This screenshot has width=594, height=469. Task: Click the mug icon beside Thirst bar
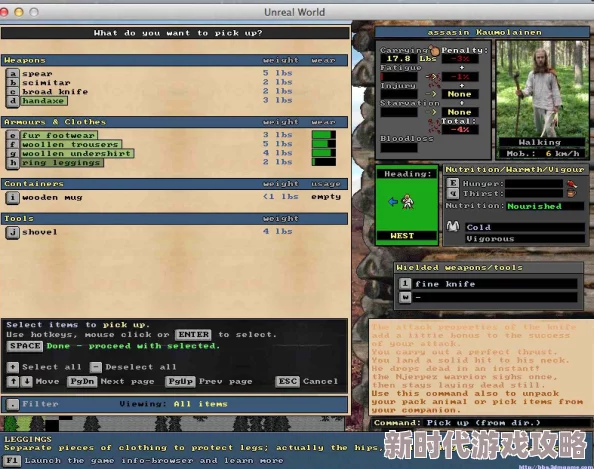point(572,193)
